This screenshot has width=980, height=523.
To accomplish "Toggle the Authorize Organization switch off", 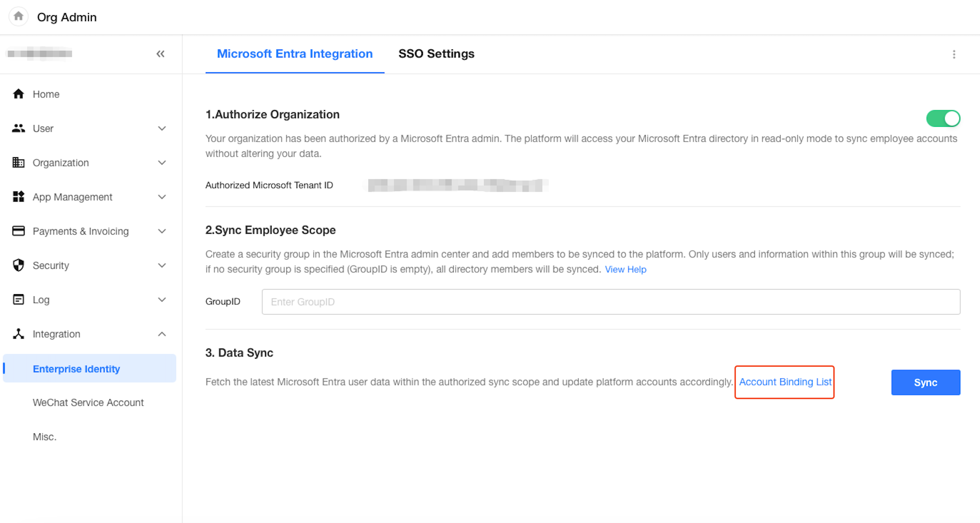I will [943, 118].
